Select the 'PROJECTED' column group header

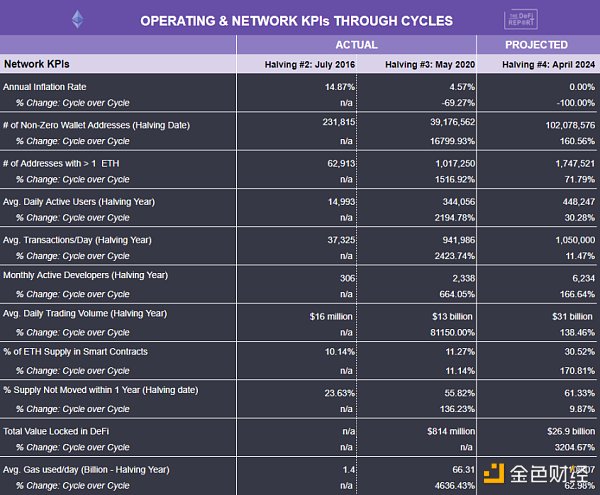coord(536,45)
